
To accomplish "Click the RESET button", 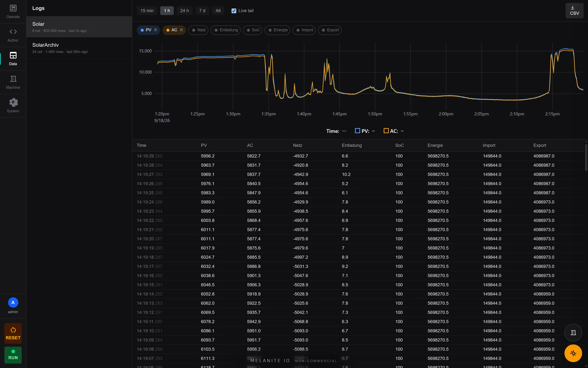I will [13, 333].
